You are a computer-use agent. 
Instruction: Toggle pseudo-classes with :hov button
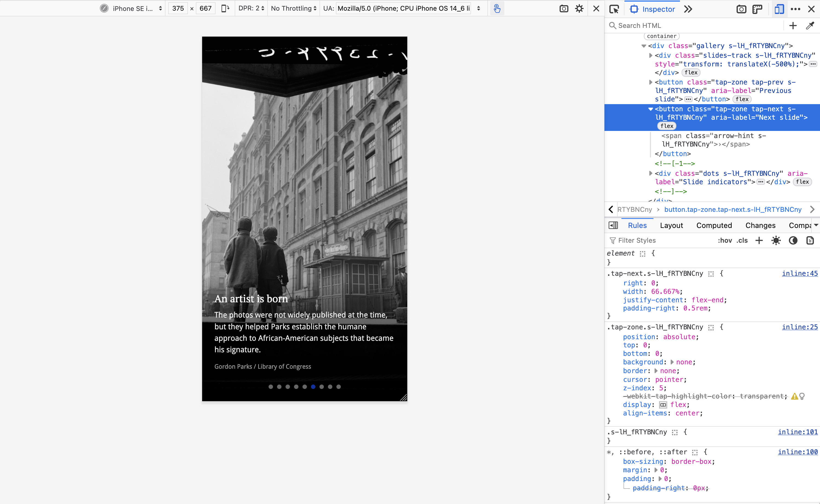725,240
